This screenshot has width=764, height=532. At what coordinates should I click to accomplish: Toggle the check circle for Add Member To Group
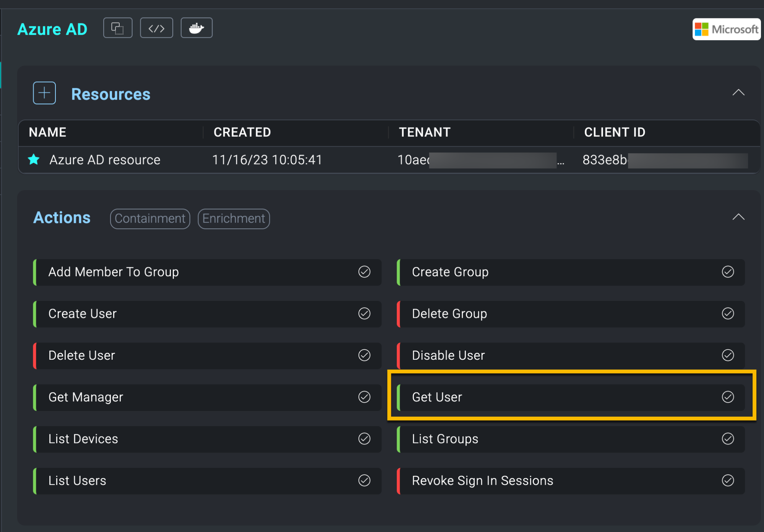pos(364,272)
